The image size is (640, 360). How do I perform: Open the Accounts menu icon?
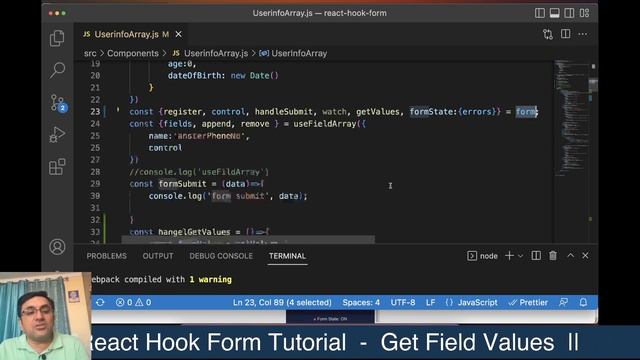pos(57,247)
